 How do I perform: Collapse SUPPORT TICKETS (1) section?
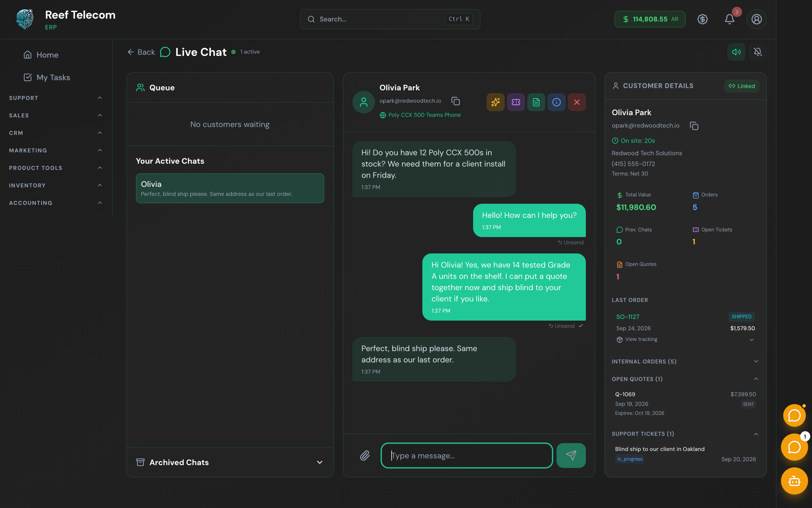click(x=685, y=434)
